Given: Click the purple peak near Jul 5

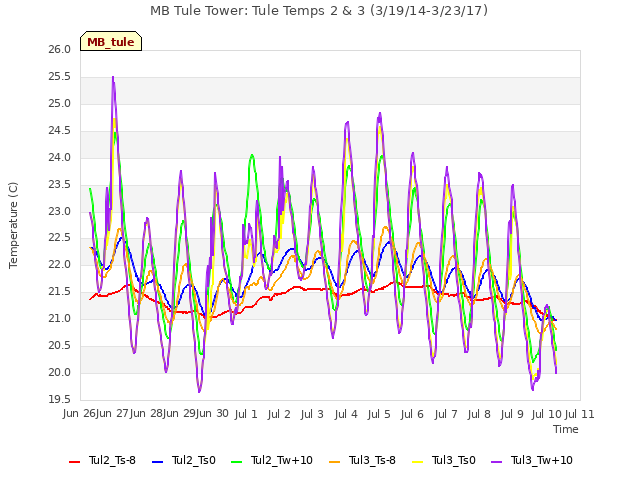Looking at the screenshot, I should pos(380,113).
